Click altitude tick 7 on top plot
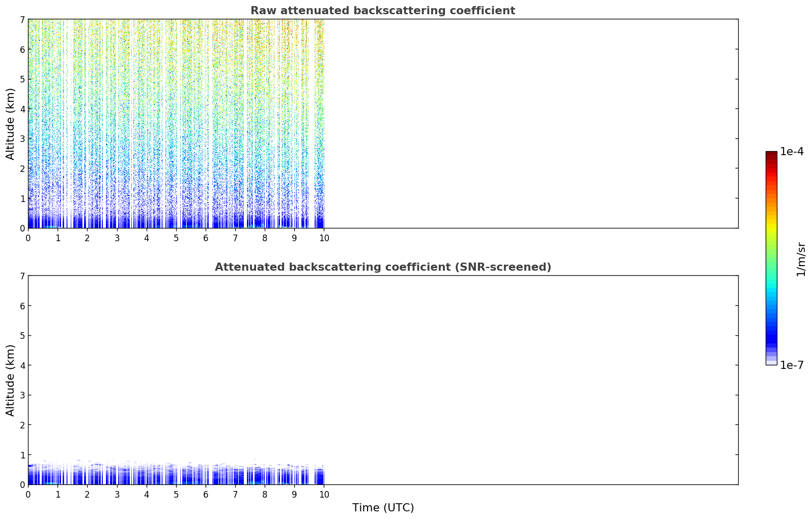 22,19
